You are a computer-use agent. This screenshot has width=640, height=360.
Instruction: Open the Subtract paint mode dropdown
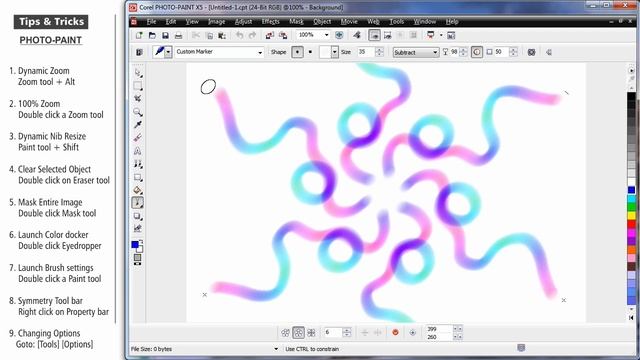pos(435,52)
